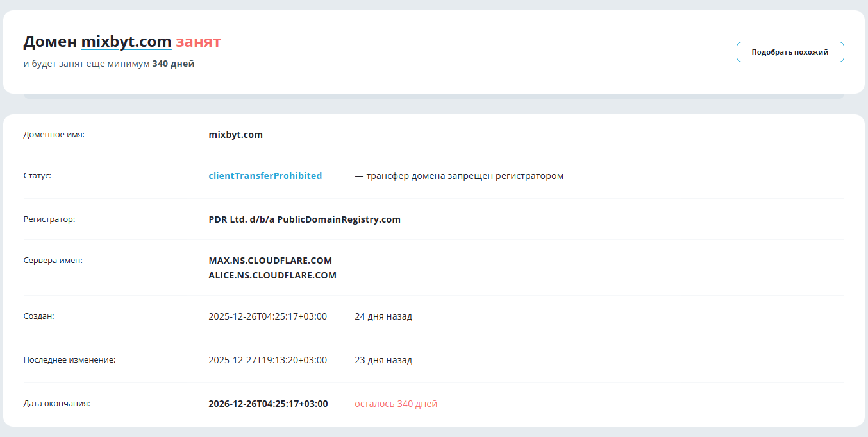Click the creation date 2025-12-26T04:25:17+03:00
This screenshot has height=437, width=868.
[268, 316]
